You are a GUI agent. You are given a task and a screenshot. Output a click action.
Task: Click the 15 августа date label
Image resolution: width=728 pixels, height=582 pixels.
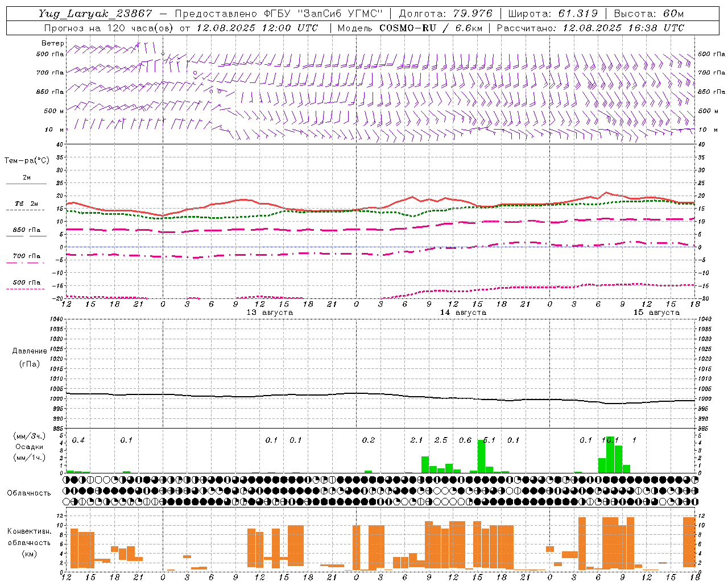coord(656,313)
